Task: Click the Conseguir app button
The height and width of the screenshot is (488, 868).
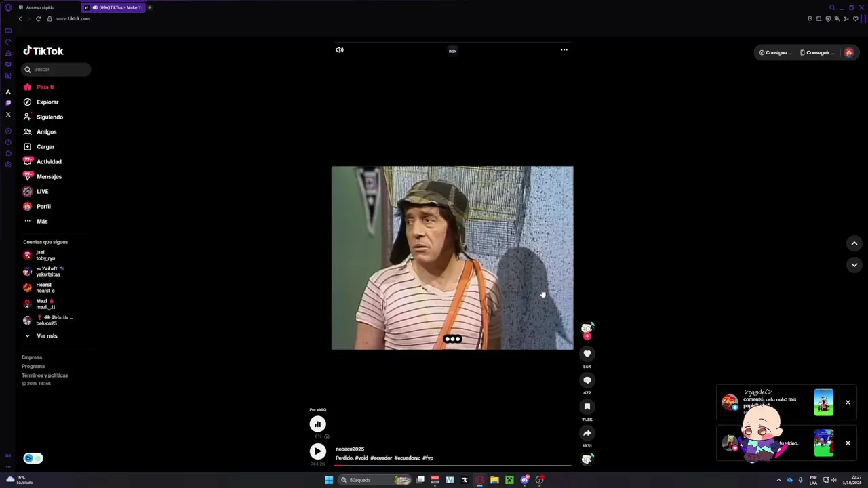Action: click(x=817, y=52)
